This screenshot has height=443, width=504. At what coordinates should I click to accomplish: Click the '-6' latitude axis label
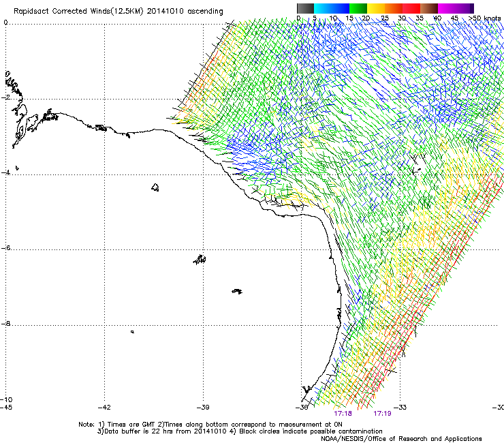pyautogui.click(x=5, y=248)
